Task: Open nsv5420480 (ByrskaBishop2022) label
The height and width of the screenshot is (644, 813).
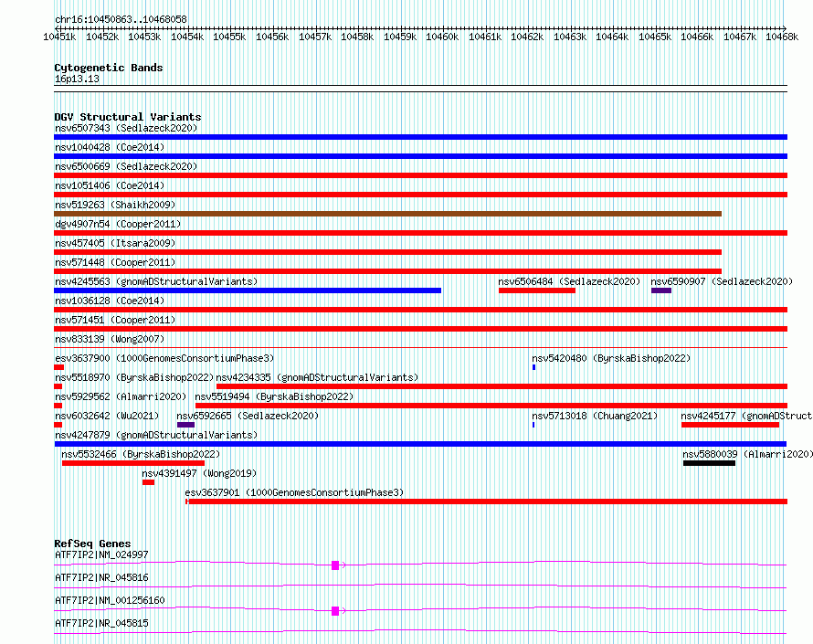Action: pos(611,358)
